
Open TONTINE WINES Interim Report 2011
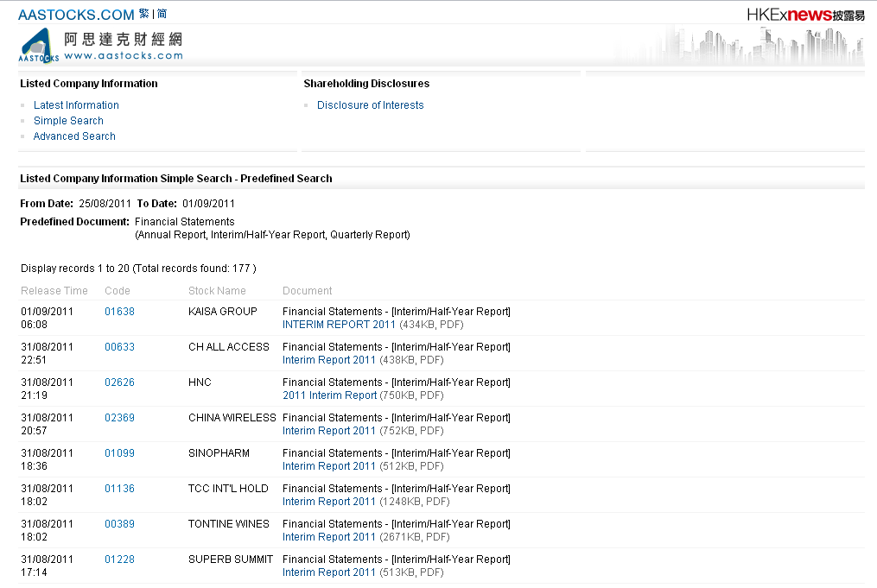pyautogui.click(x=329, y=537)
